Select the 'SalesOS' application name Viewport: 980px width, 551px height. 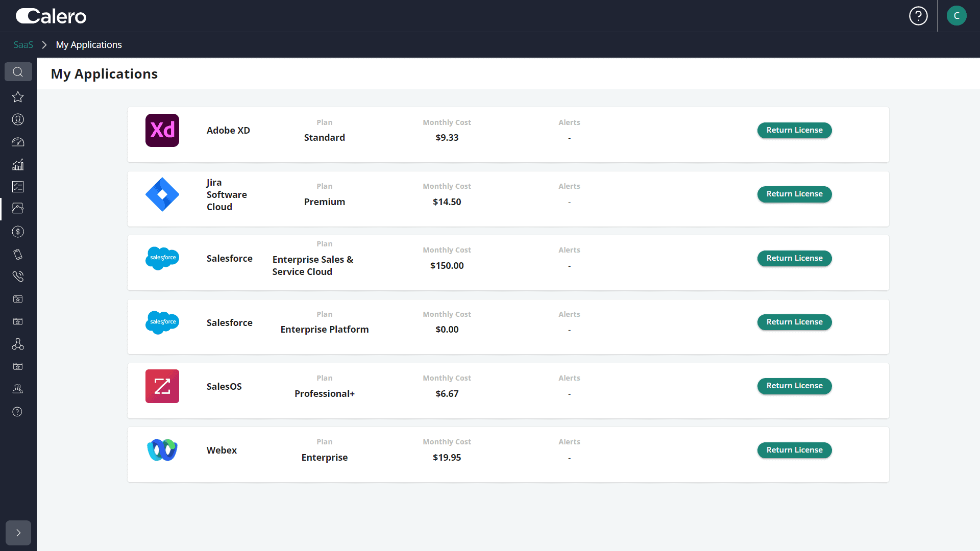(x=224, y=387)
